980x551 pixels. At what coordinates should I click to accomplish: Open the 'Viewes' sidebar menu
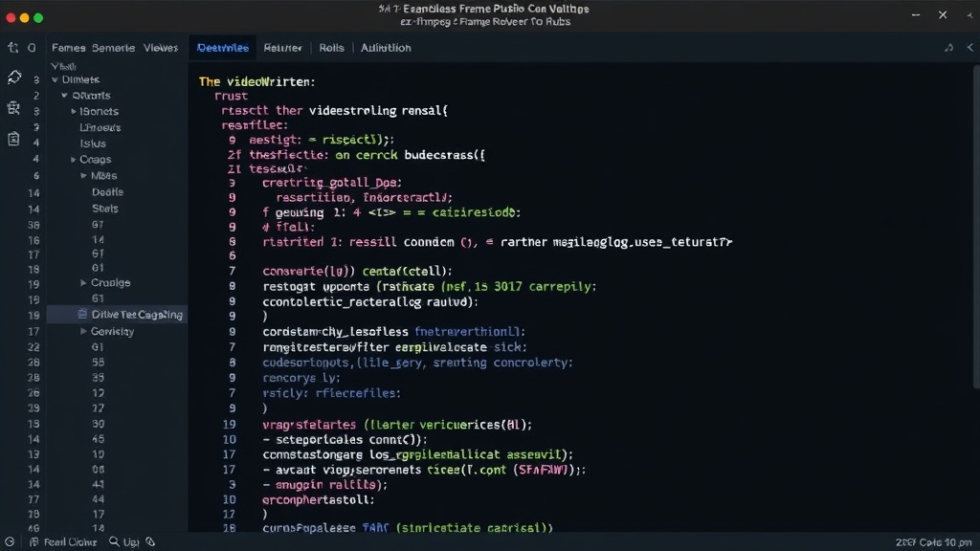pyautogui.click(x=161, y=48)
